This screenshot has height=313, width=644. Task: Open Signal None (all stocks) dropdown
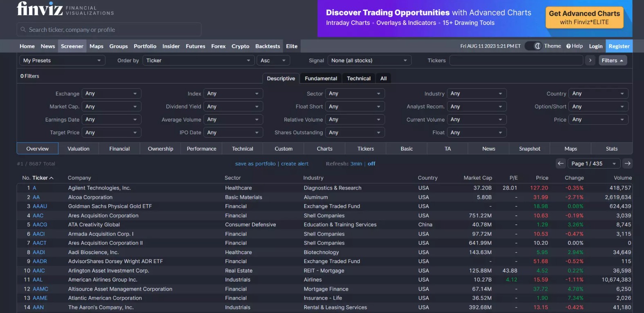pyautogui.click(x=369, y=61)
